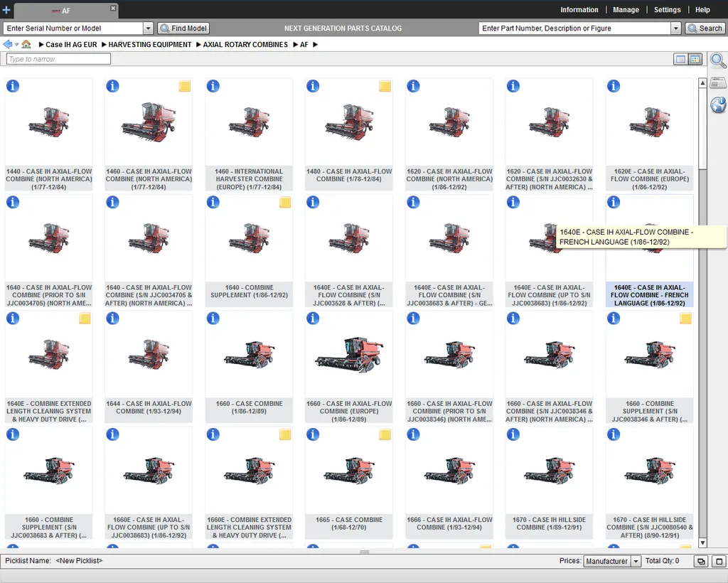Show info for 1480 Axial-Flow Combine
The height and width of the screenshot is (583, 728).
coord(313,86)
